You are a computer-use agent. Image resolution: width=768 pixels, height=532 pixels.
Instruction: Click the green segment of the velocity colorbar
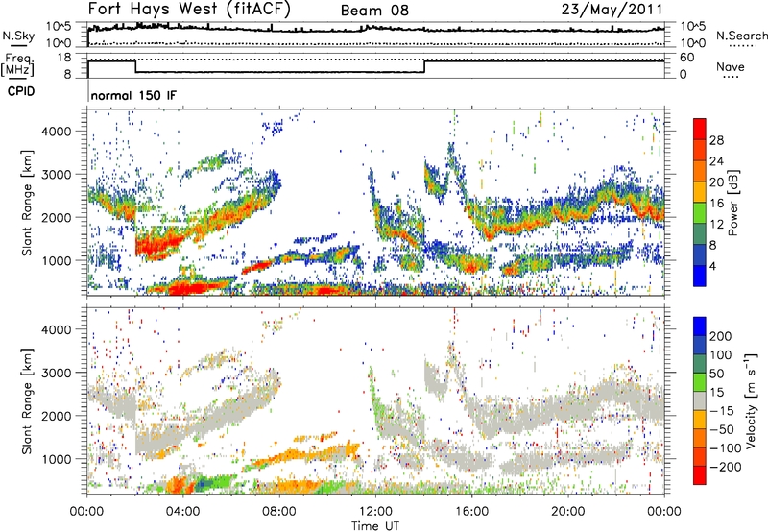coord(700,381)
